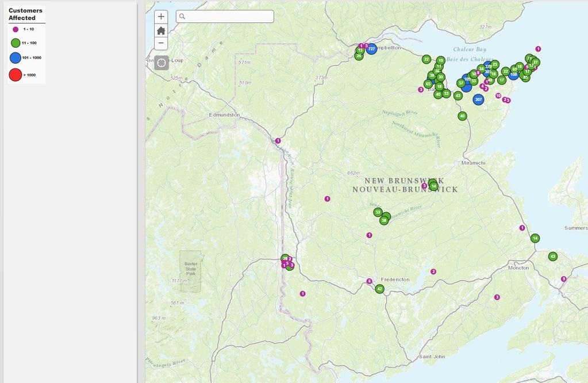Select the purple 6 marker near Fredericton

coord(370,281)
